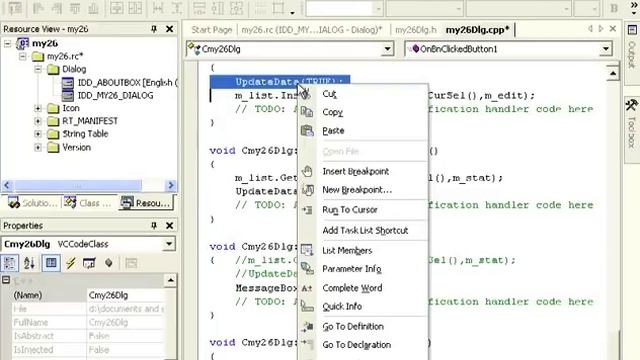Switch to my26Dlg.h tab
This screenshot has height=360, width=640.
point(416,30)
